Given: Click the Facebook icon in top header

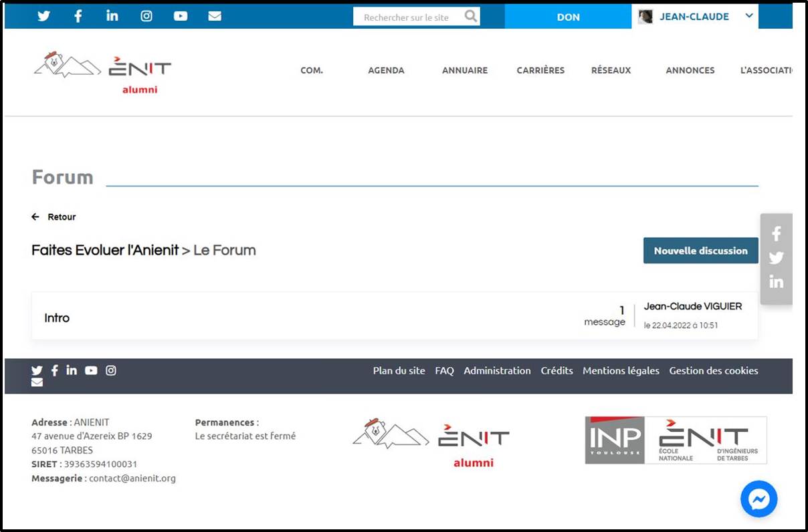Looking at the screenshot, I should (78, 16).
